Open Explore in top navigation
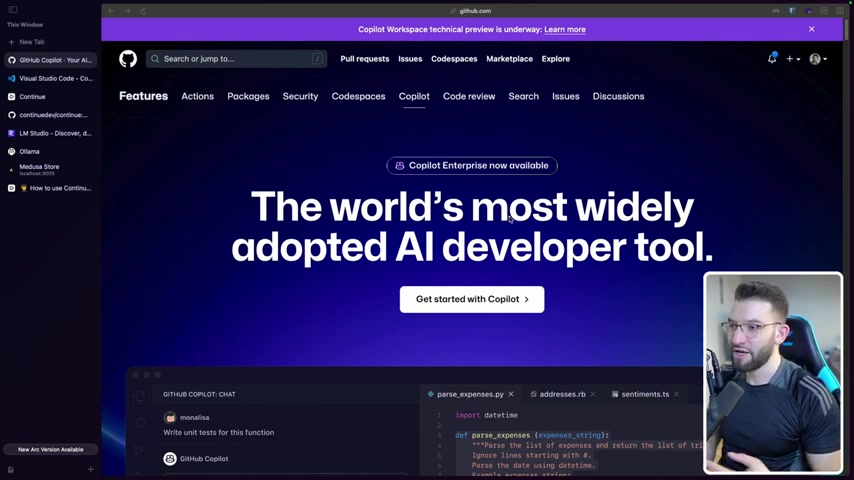The height and width of the screenshot is (480, 854). point(556,59)
